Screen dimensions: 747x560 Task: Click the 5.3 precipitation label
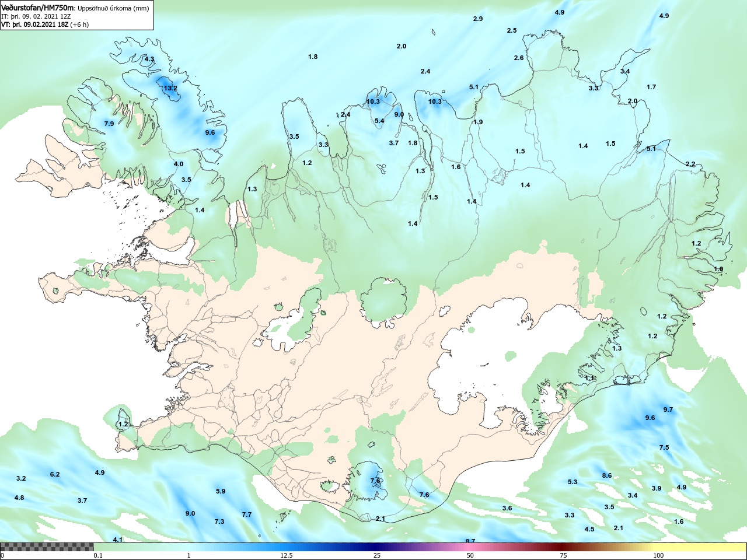[573, 482]
